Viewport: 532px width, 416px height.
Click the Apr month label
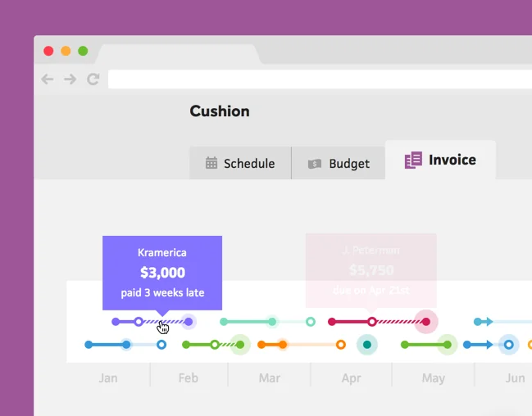coord(351,378)
